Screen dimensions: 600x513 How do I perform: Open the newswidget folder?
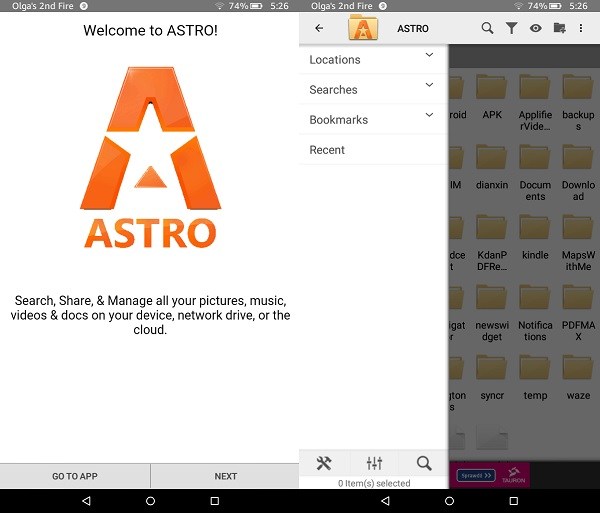pyautogui.click(x=492, y=314)
